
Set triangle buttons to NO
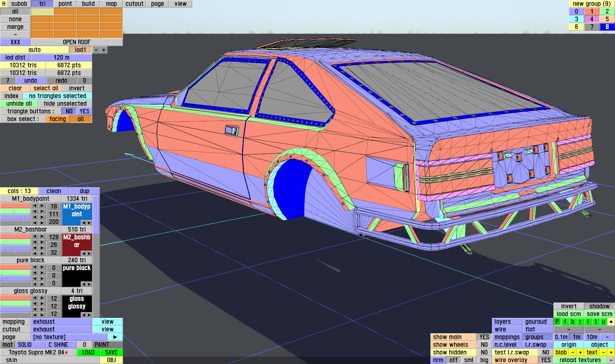(x=69, y=111)
